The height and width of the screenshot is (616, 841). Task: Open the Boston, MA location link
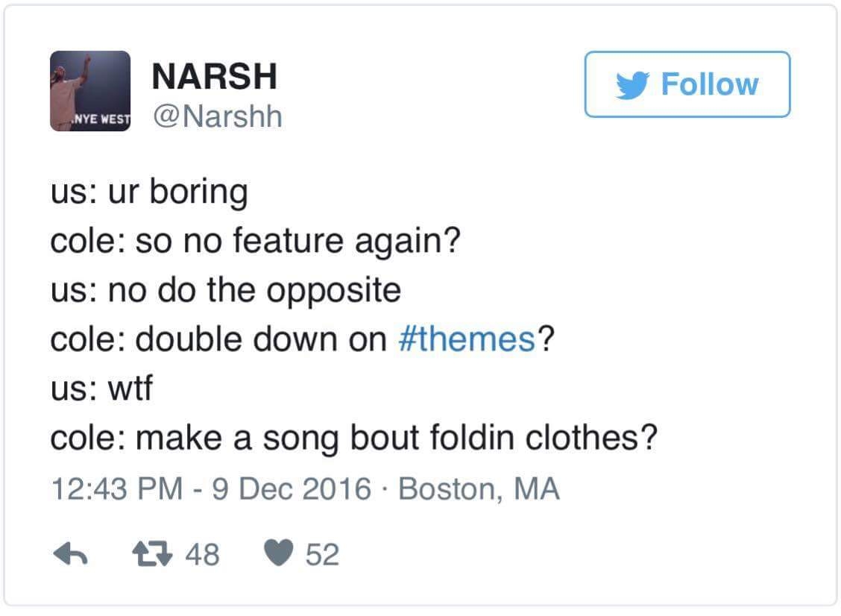tap(479, 488)
